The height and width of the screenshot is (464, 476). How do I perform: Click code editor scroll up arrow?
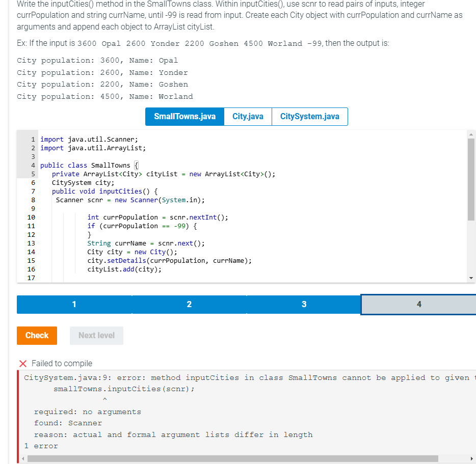pyautogui.click(x=471, y=134)
